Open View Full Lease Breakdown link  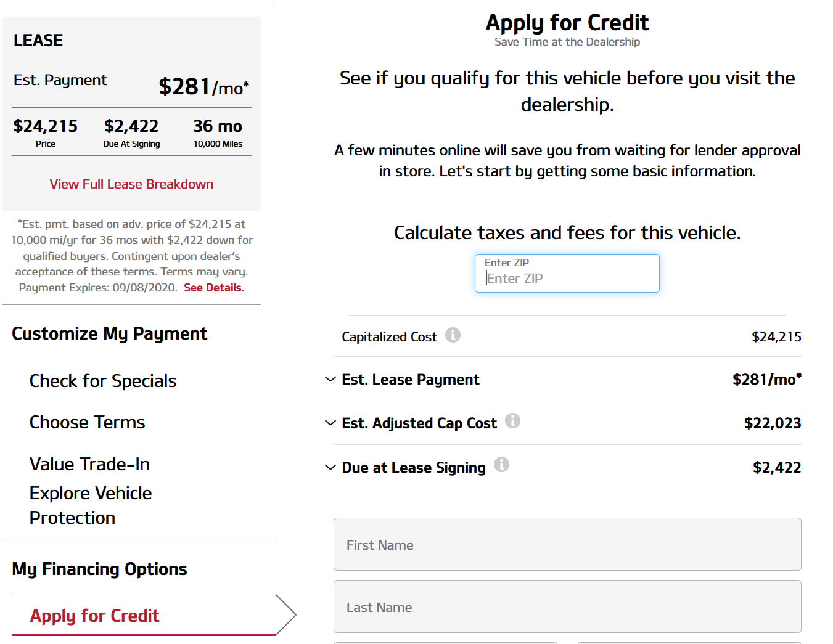point(131,184)
